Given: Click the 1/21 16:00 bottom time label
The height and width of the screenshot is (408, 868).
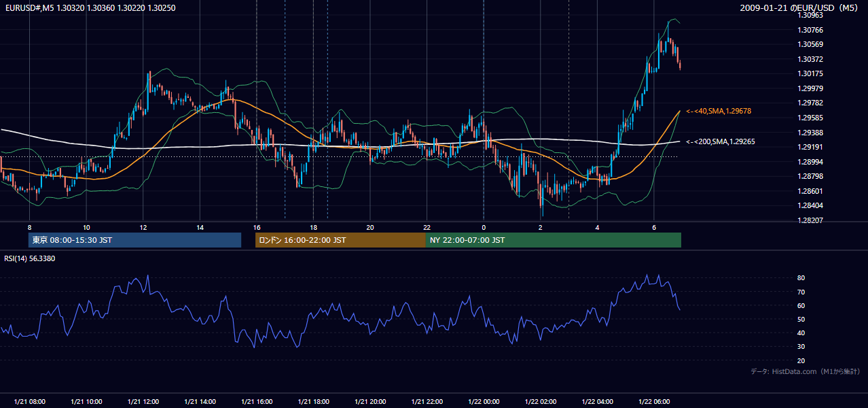Looking at the screenshot, I should (257, 402).
